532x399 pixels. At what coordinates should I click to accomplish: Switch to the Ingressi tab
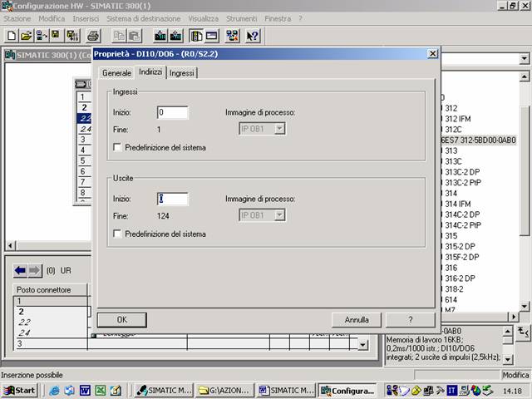tap(181, 73)
